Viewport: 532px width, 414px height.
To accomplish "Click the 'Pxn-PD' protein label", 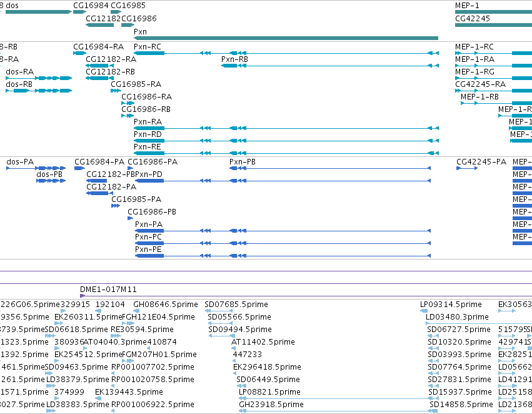I will pos(149,174).
